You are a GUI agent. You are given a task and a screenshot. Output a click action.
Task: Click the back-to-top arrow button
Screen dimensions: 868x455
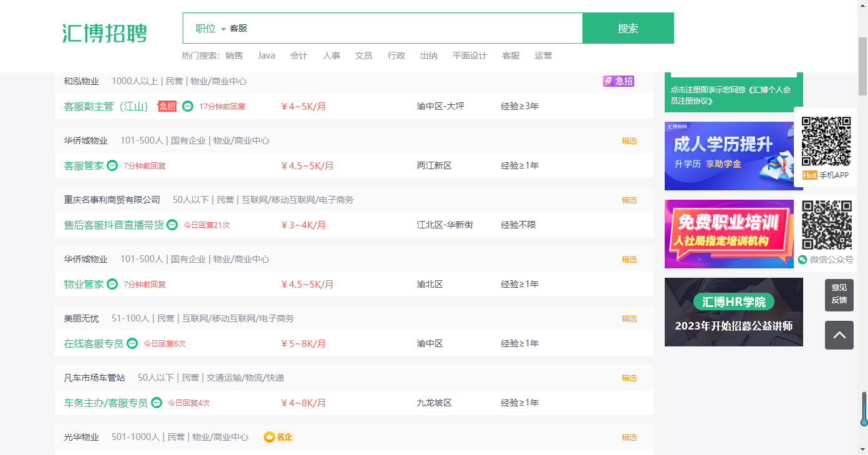point(839,335)
